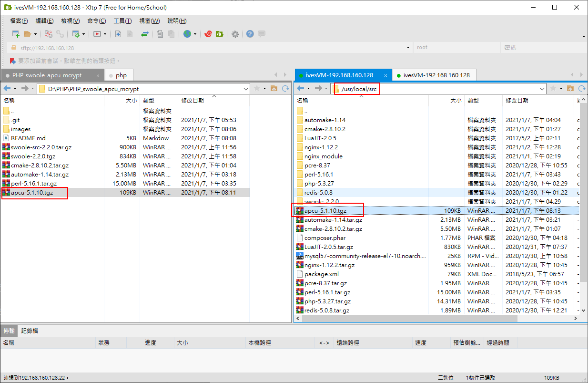This screenshot has height=383, width=588.
Task: Go to home folder in remote pane
Action: [569, 89]
